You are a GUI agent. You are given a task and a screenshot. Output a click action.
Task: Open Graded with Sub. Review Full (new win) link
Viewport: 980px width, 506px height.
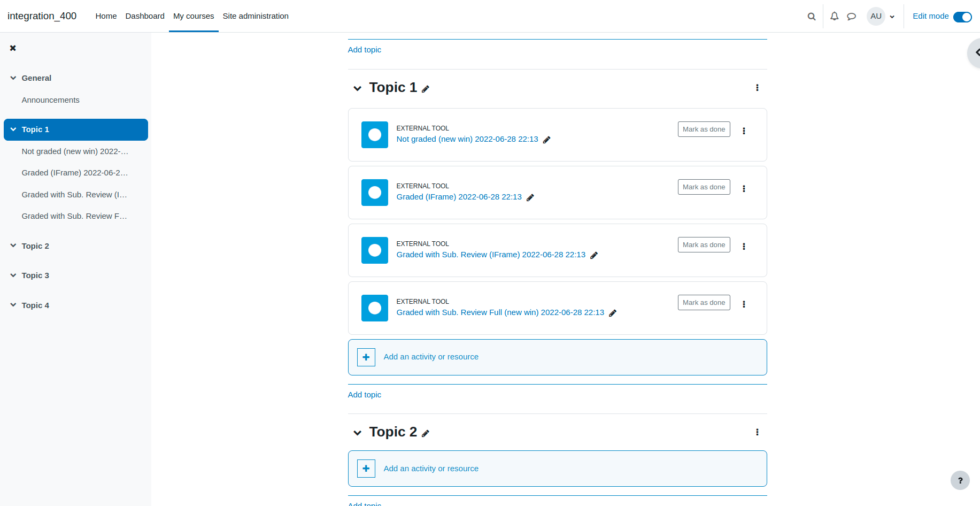500,312
